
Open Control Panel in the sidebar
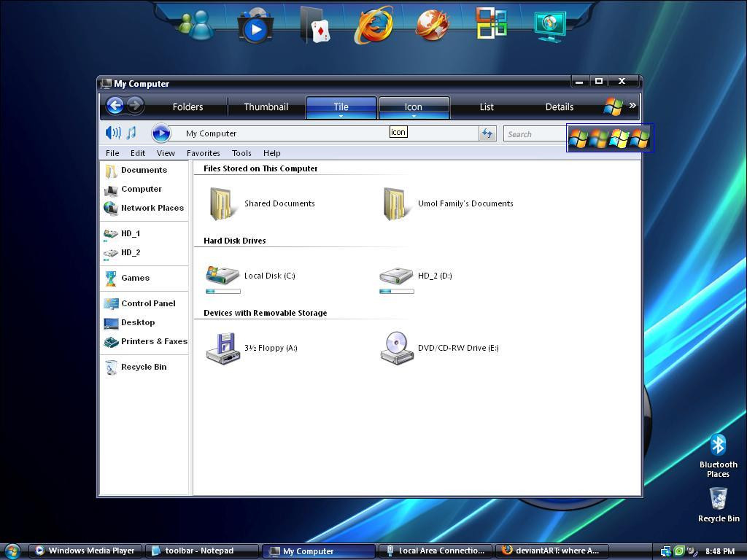click(139, 304)
